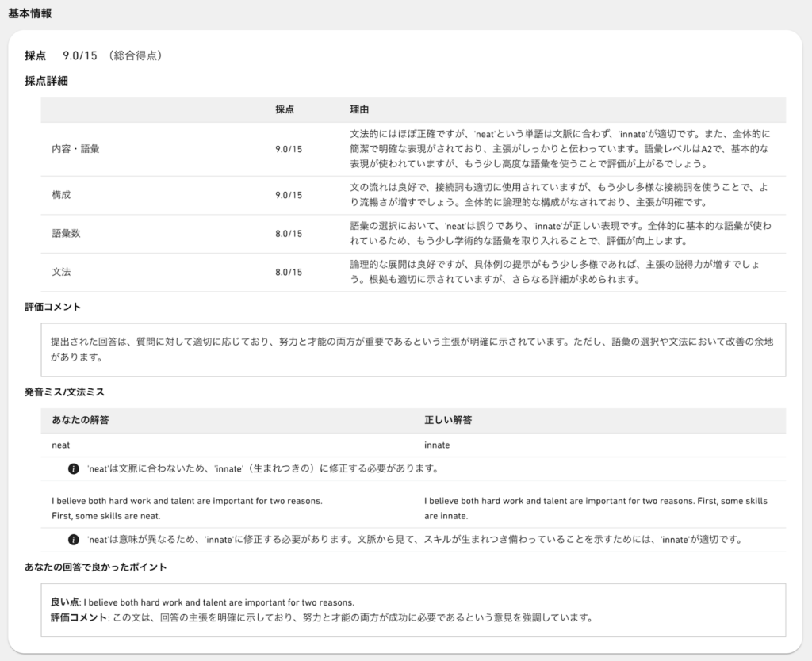Select the incorrect word 'neat' cell
This screenshot has width=812, height=661.
pos(61,445)
